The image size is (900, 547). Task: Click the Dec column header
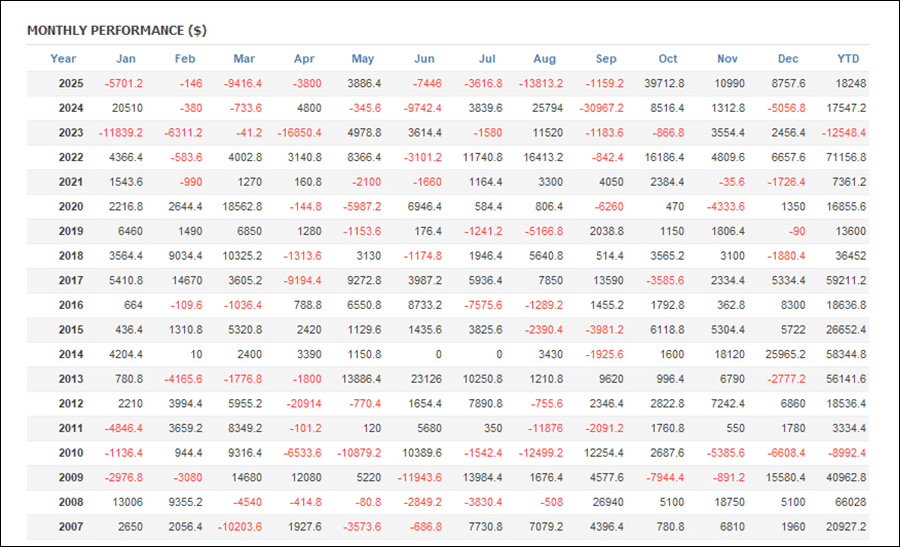pyautogui.click(x=786, y=59)
